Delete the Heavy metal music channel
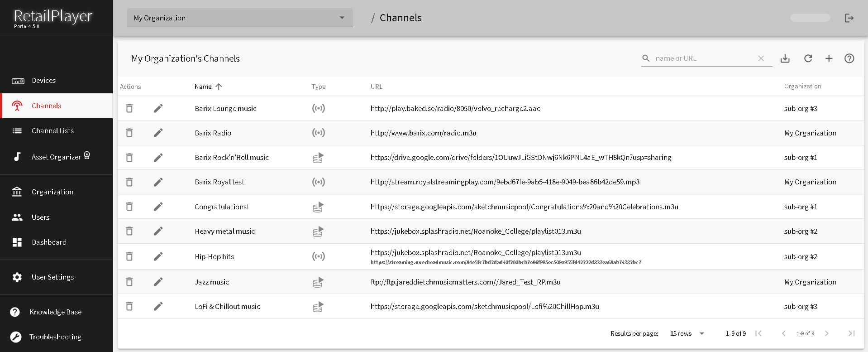Viewport: 868px width, 352px height. tap(129, 231)
